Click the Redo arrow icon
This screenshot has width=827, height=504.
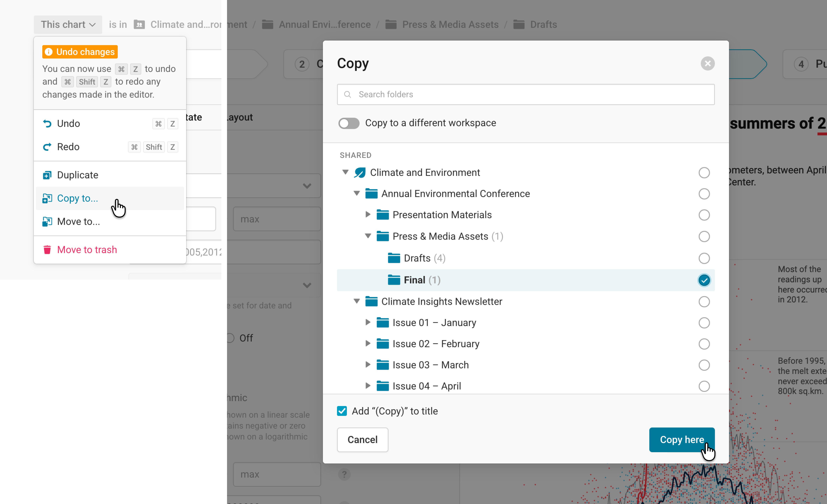[x=47, y=147]
